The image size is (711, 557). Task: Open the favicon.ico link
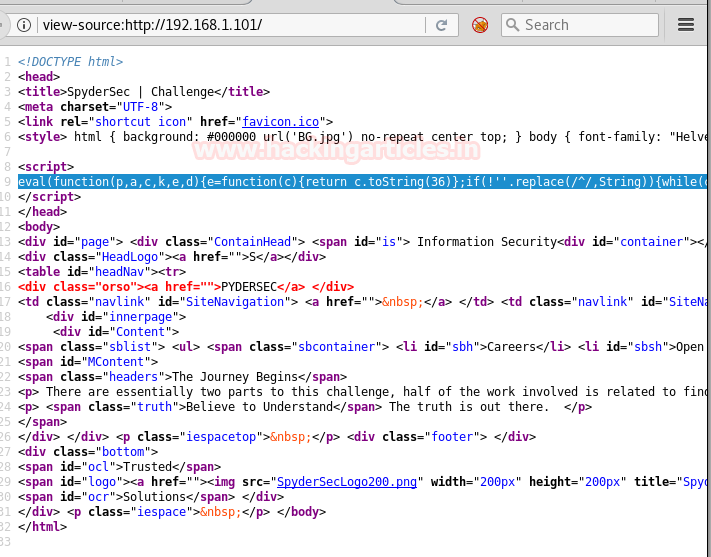280,122
